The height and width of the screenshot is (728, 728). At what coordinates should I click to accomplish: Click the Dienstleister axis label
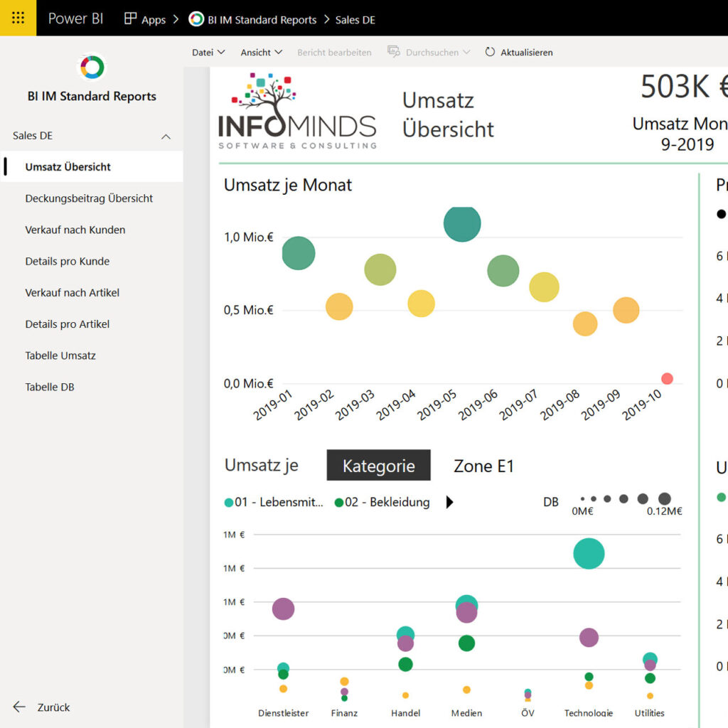(x=283, y=712)
